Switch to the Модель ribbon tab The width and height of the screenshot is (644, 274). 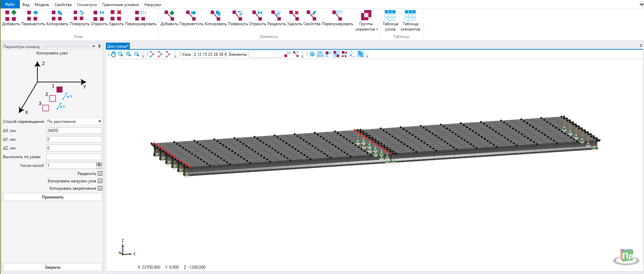(x=42, y=5)
